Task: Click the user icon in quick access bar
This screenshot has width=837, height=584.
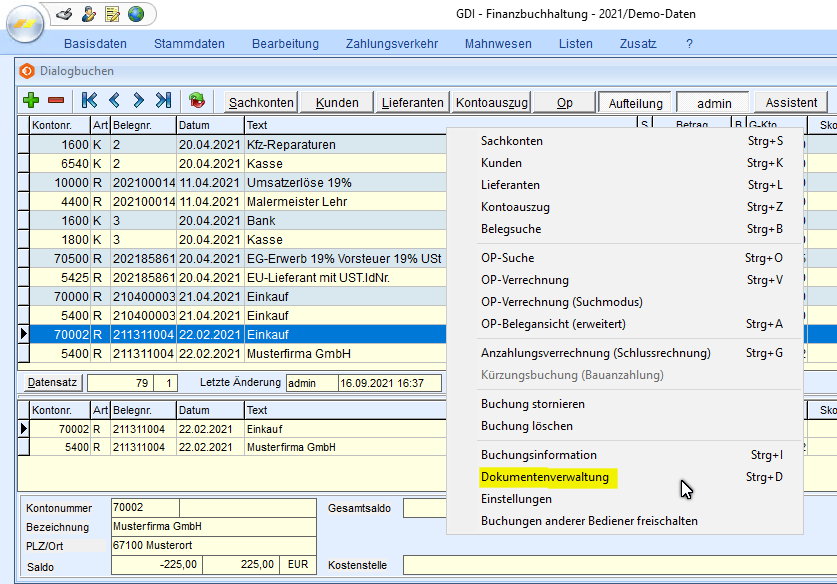Action: [x=89, y=14]
